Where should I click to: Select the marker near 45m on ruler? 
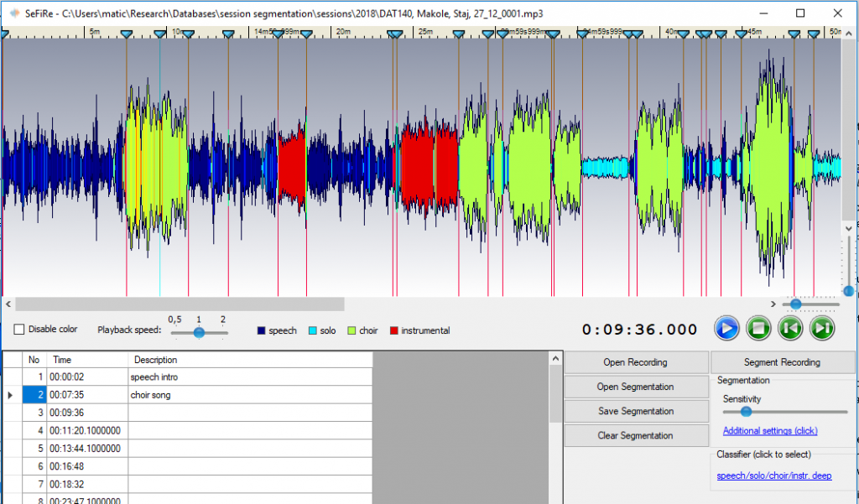(741, 34)
